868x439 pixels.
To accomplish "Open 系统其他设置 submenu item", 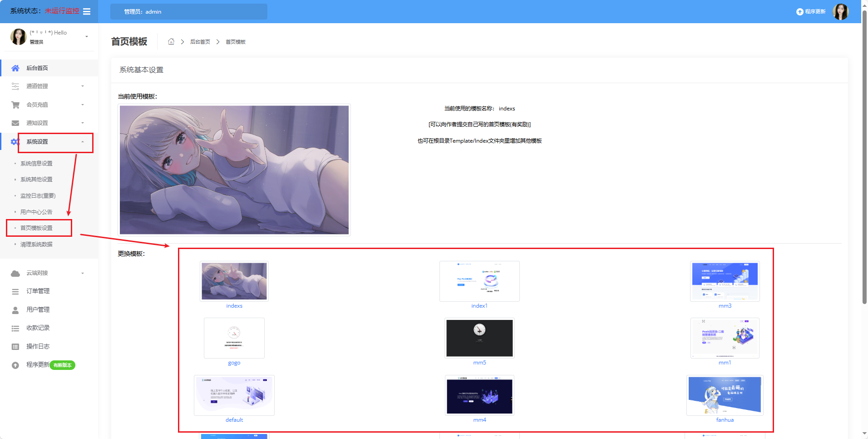I will pos(36,180).
